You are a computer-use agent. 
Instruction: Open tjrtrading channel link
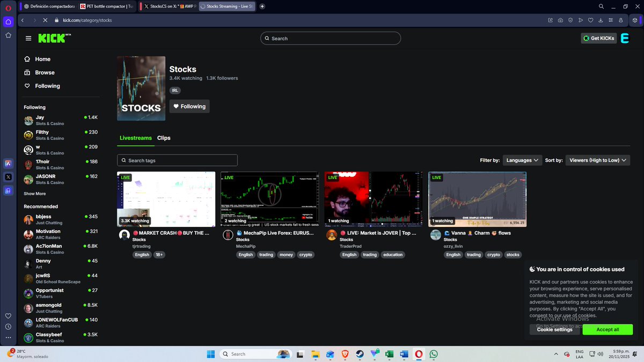[142, 246]
